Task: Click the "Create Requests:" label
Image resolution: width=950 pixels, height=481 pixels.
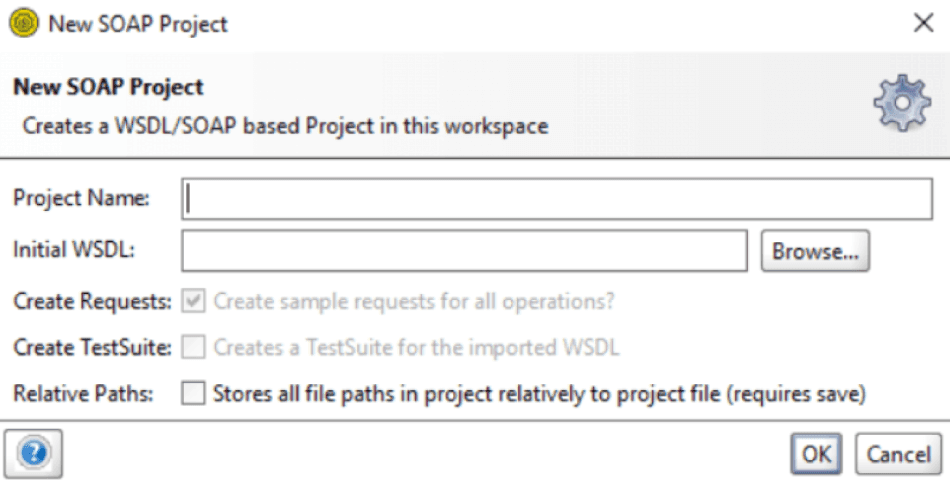Action: coord(92,300)
